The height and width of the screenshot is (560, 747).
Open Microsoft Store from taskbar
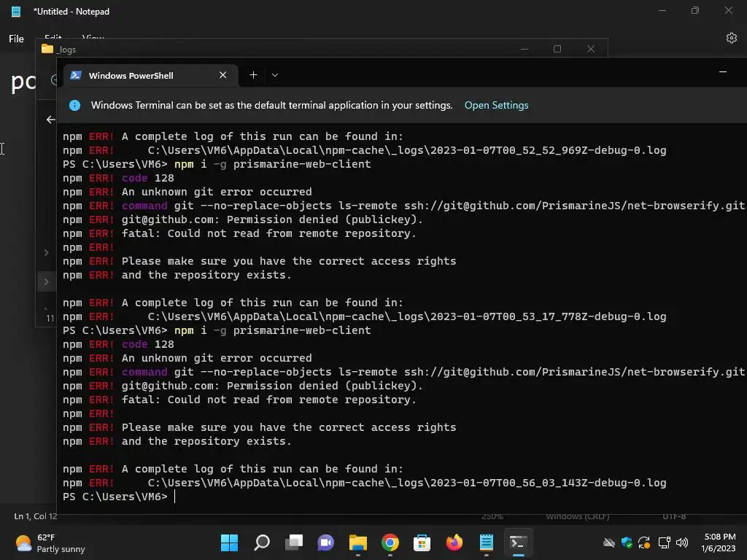tap(422, 542)
